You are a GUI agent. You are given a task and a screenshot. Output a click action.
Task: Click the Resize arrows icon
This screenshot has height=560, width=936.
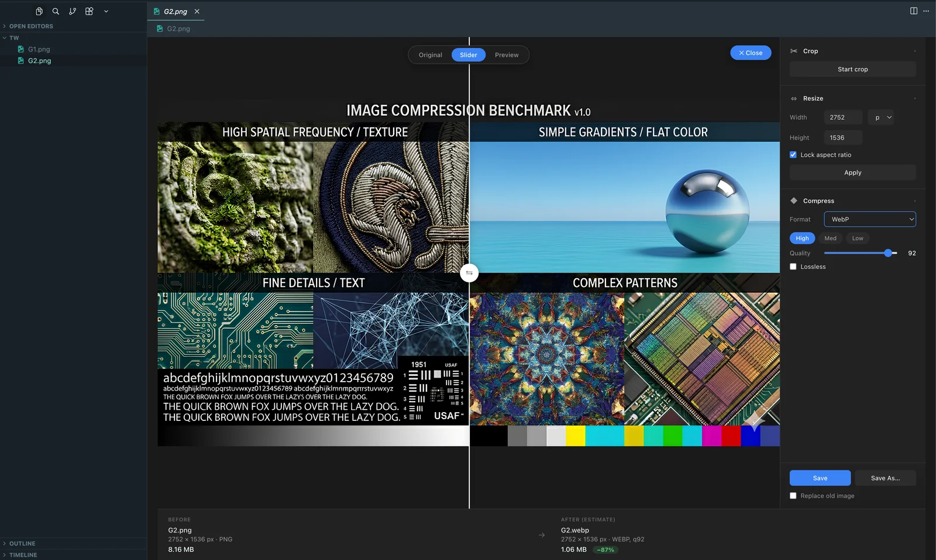793,98
